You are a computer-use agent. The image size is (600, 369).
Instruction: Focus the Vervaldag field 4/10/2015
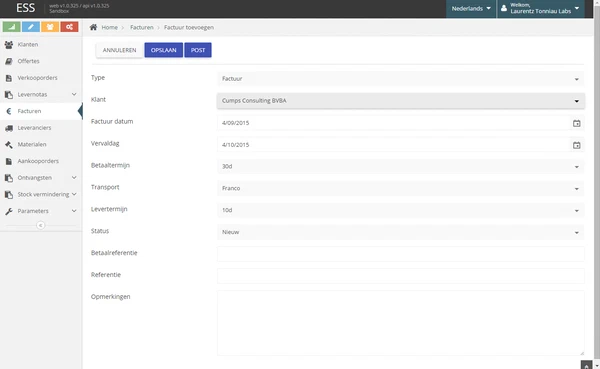[394, 145]
